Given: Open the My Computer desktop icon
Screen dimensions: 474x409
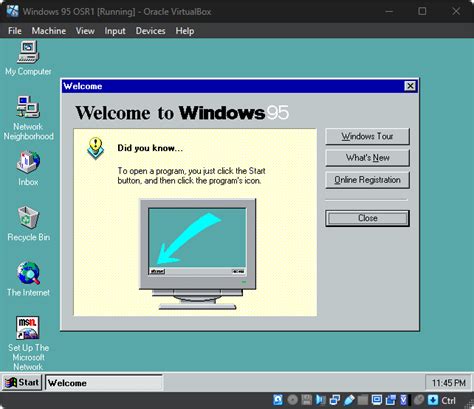Looking at the screenshot, I should [28, 57].
